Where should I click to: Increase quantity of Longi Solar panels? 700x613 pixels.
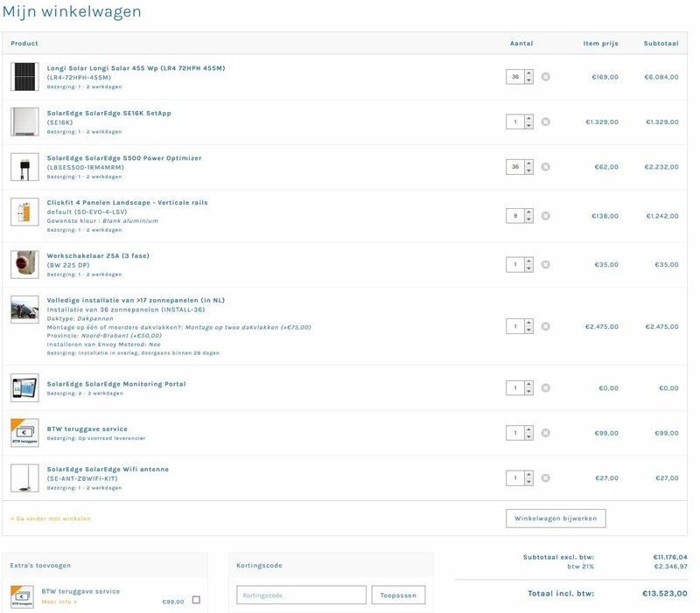pyautogui.click(x=530, y=72)
